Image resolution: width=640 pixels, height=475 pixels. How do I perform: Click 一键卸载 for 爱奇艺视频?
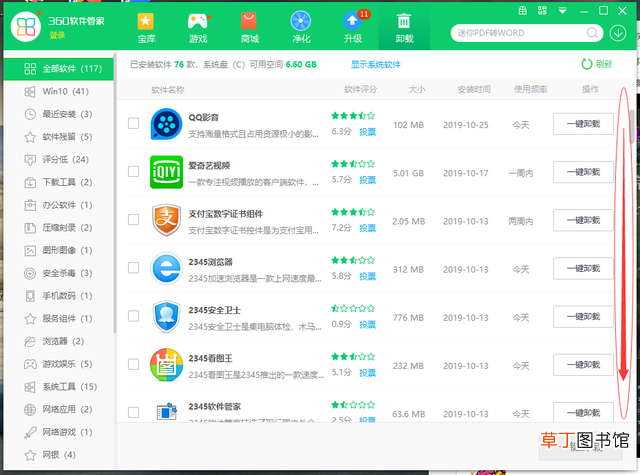tap(583, 172)
